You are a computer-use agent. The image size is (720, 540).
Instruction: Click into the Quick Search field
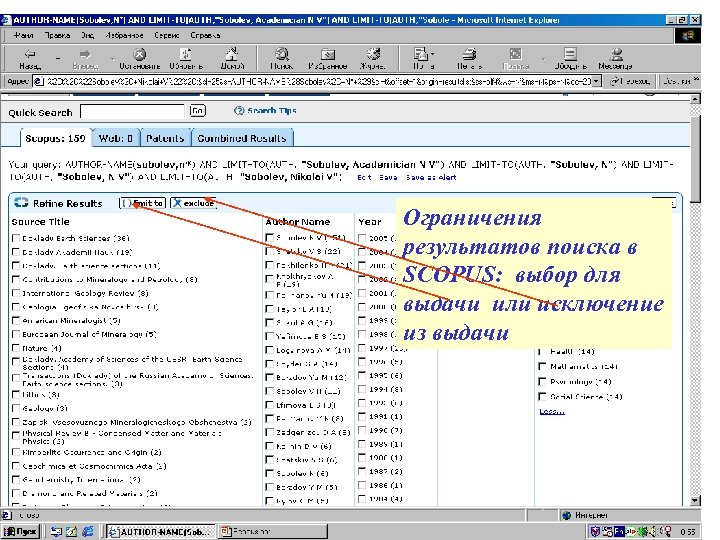pos(132,112)
